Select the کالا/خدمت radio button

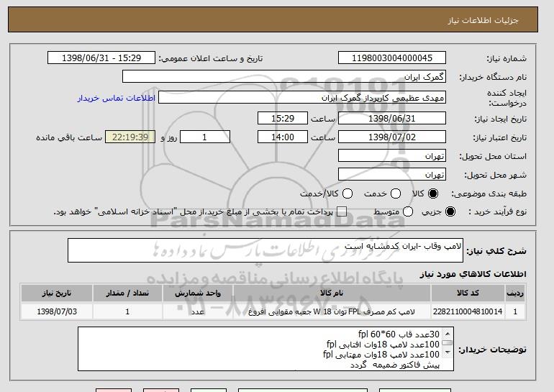pyautogui.click(x=348, y=193)
